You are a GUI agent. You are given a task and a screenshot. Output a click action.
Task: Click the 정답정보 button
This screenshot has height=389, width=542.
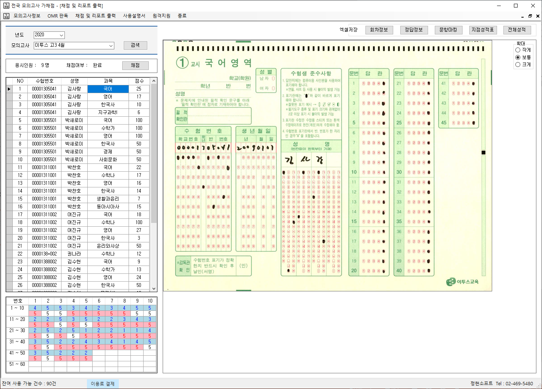tap(414, 30)
